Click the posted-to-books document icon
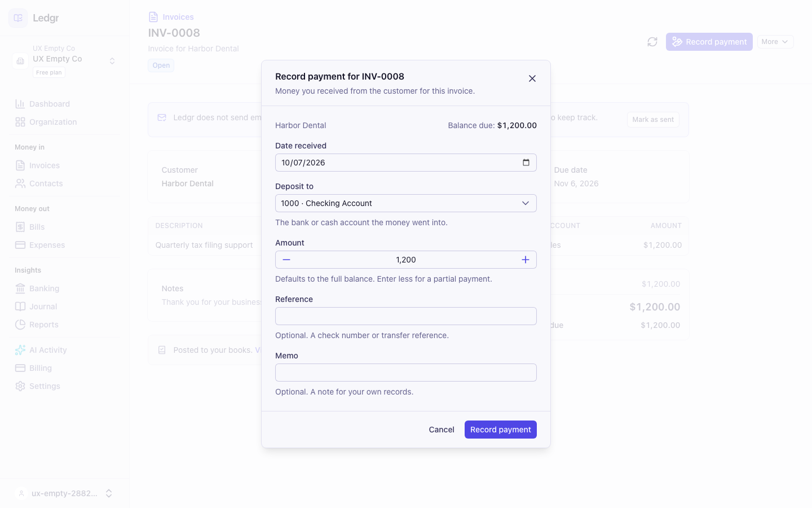The width and height of the screenshot is (812, 508). (162, 350)
